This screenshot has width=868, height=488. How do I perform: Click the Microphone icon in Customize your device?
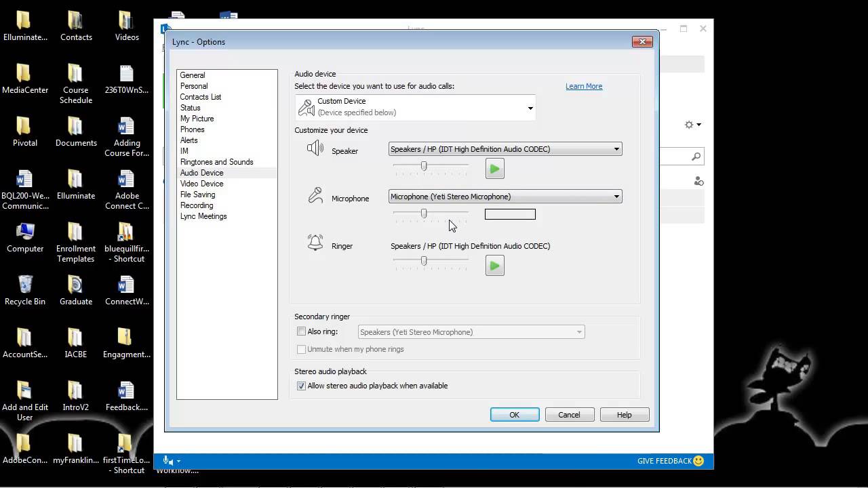click(x=315, y=196)
